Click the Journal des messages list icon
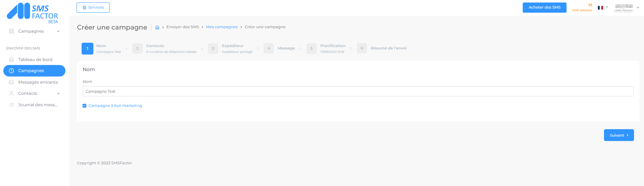Viewport: 644px width, 186px height. (x=11, y=105)
